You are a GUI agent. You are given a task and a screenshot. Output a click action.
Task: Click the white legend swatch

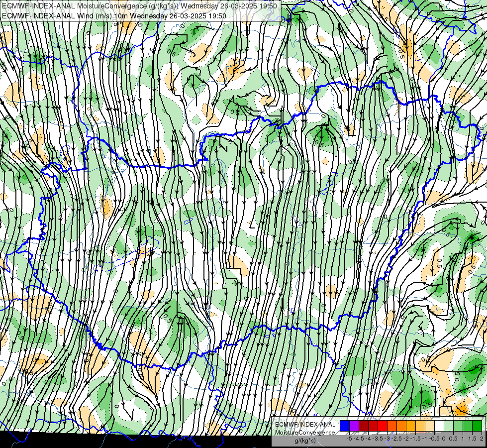tap(439, 426)
